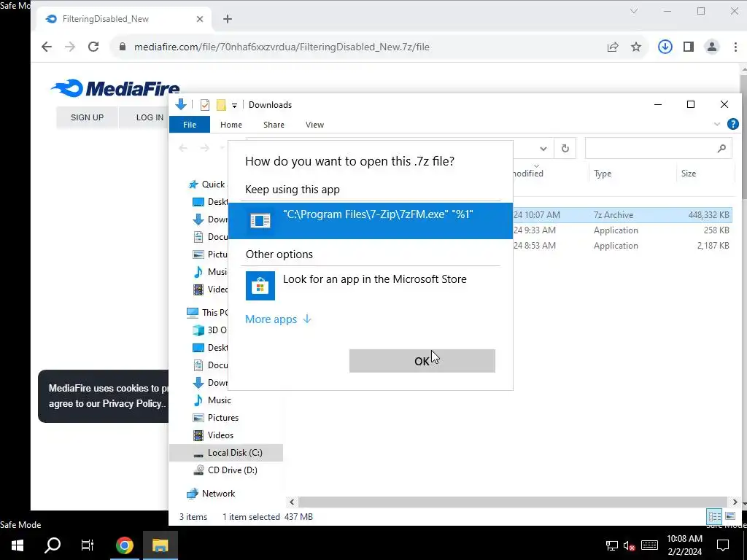The width and height of the screenshot is (747, 560).
Task: Click the Explorer help question-mark icon
Action: [732, 124]
